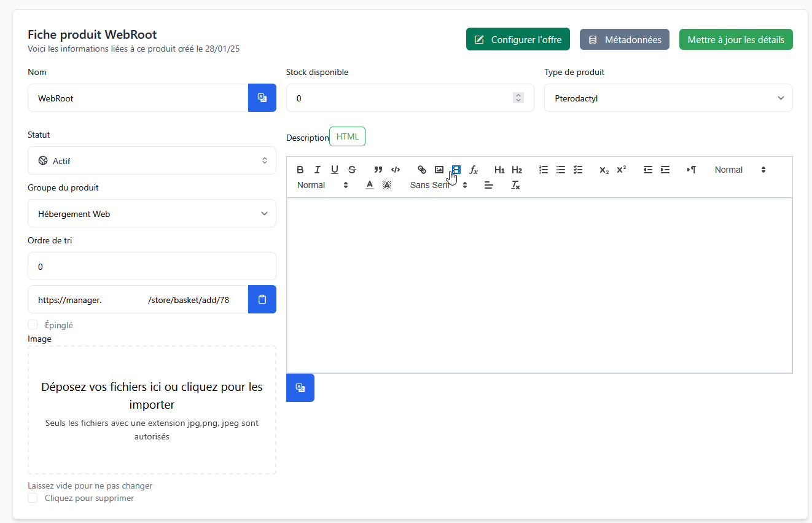Tick the checklist button in toolbar
The height and width of the screenshot is (523, 812).
point(578,170)
